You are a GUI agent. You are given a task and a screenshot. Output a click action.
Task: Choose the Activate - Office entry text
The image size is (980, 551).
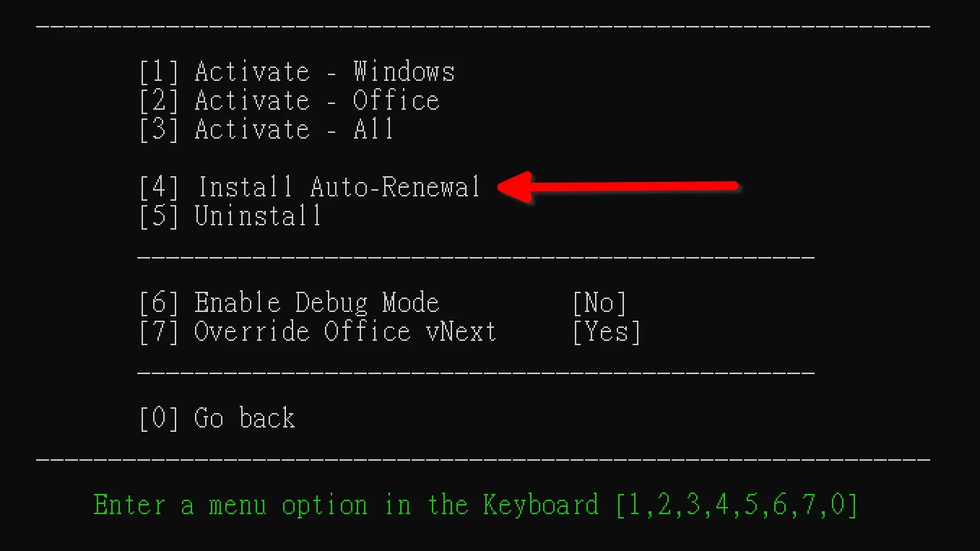point(316,100)
